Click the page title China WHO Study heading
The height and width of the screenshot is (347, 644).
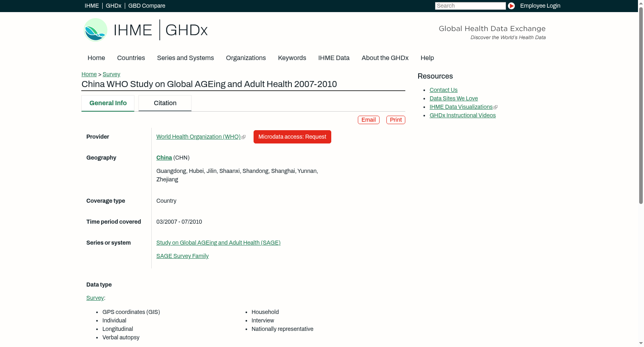click(209, 84)
